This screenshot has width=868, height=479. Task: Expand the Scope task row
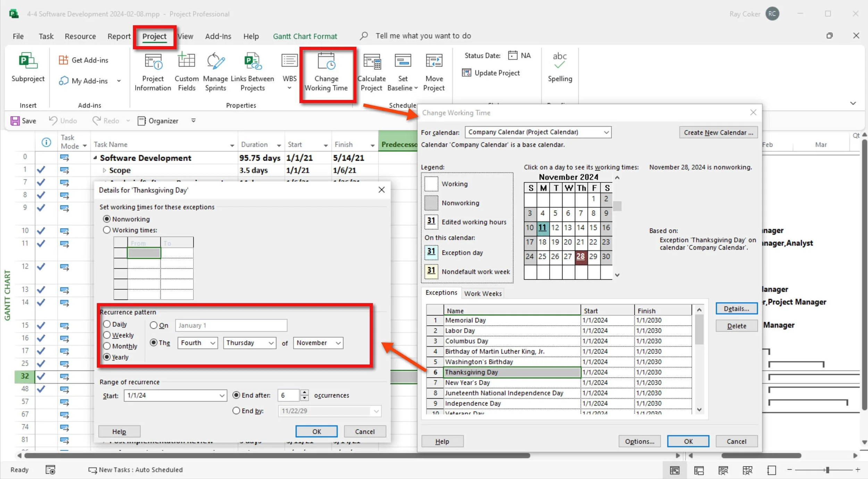pyautogui.click(x=104, y=170)
